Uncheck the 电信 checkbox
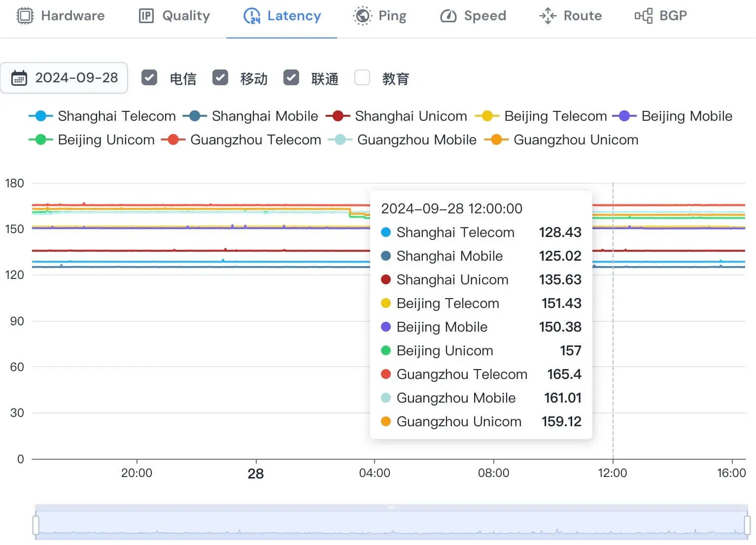 tap(149, 77)
